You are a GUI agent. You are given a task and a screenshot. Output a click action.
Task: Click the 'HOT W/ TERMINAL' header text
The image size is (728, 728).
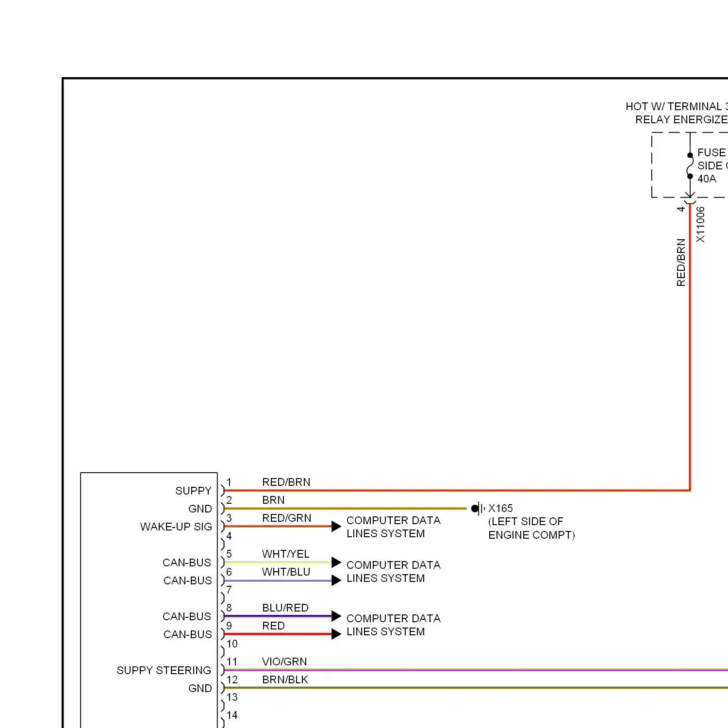pyautogui.click(x=677, y=106)
